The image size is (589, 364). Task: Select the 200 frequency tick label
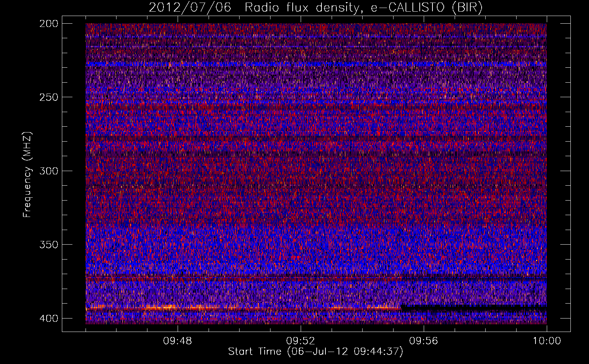(x=48, y=24)
